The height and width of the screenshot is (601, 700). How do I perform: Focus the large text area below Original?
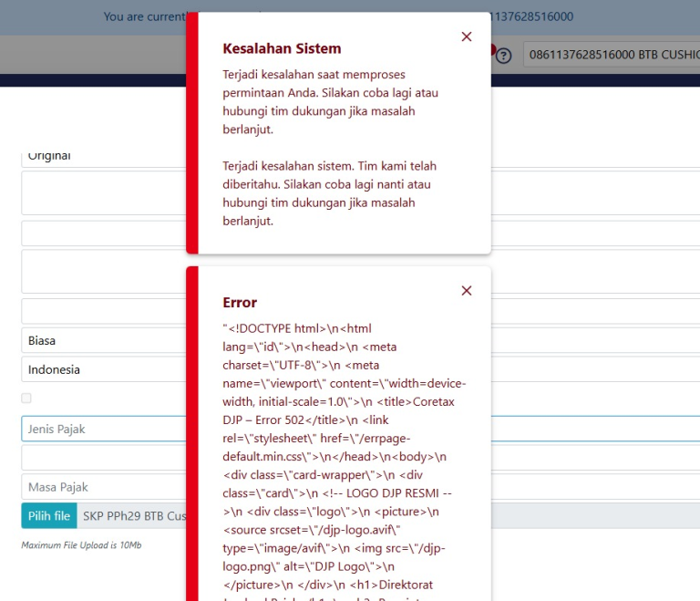(100, 192)
